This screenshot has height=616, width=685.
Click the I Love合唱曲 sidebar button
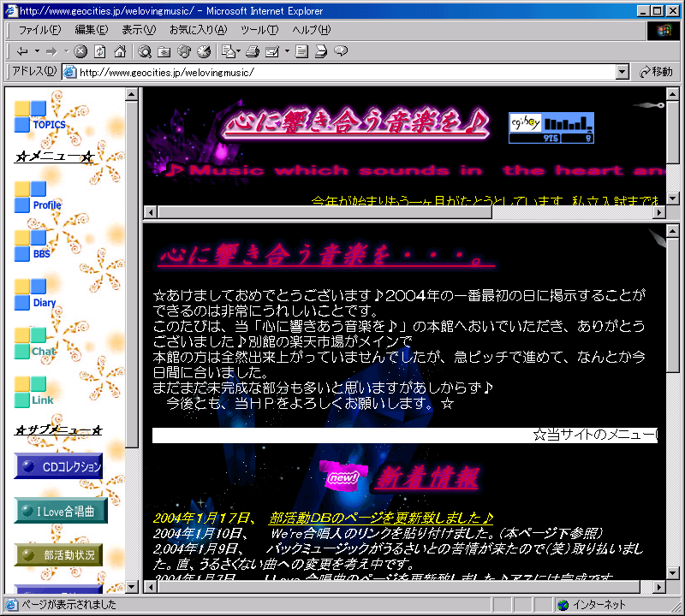click(x=61, y=511)
